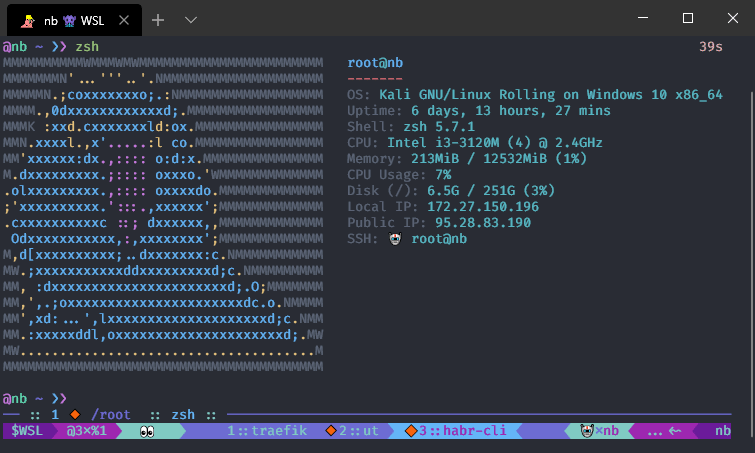The height and width of the screenshot is (453, 755).
Task: Close the nb WSL tab
Action: pos(124,20)
